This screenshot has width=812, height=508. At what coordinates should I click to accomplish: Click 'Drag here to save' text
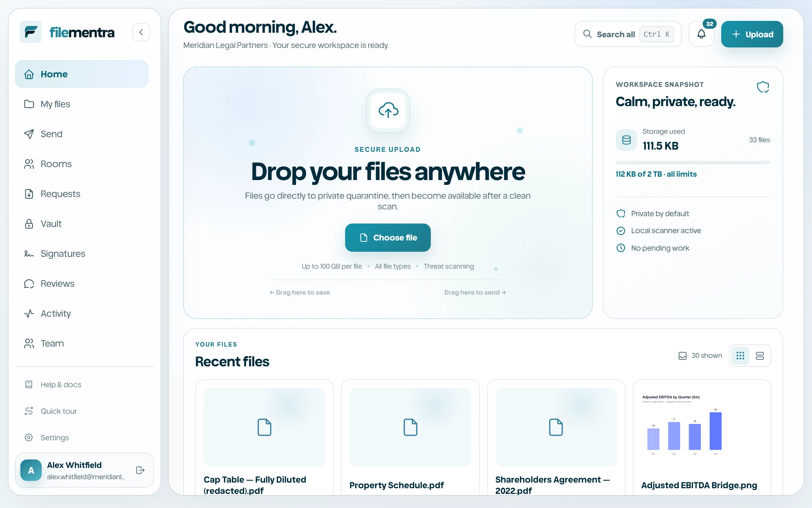coord(300,292)
